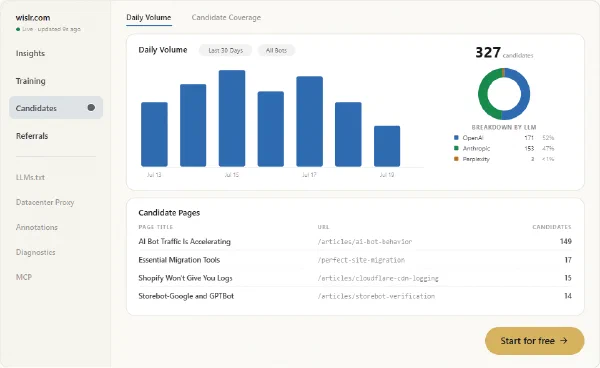
Task: Click the /articles/cloudflare-cdn-logging URL
Action: [x=378, y=278]
